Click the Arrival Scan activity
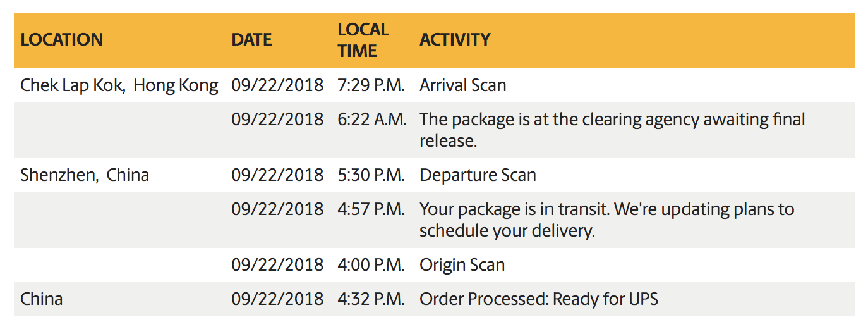Viewport: 868px width, 334px height. pyautogui.click(x=463, y=85)
